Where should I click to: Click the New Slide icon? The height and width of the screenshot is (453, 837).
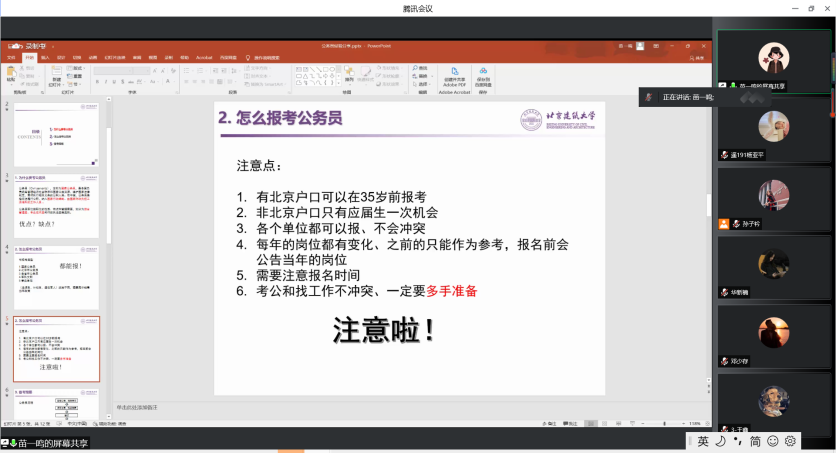tap(56, 75)
